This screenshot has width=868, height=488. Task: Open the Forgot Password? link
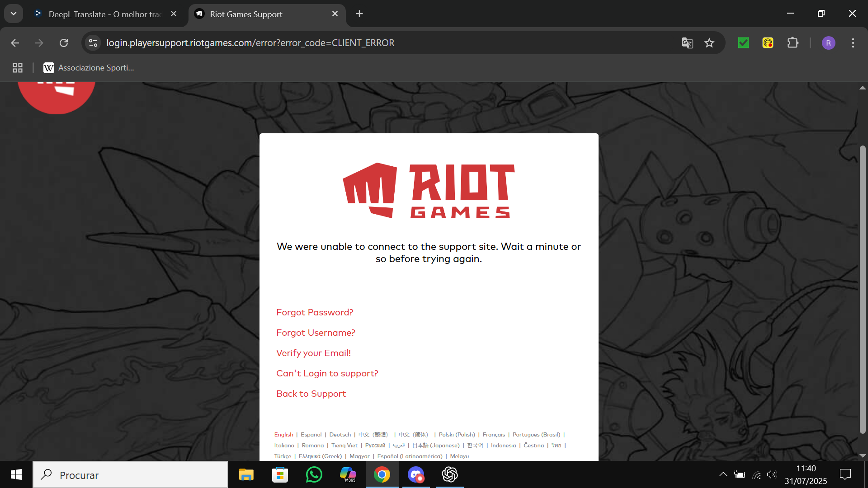point(315,312)
